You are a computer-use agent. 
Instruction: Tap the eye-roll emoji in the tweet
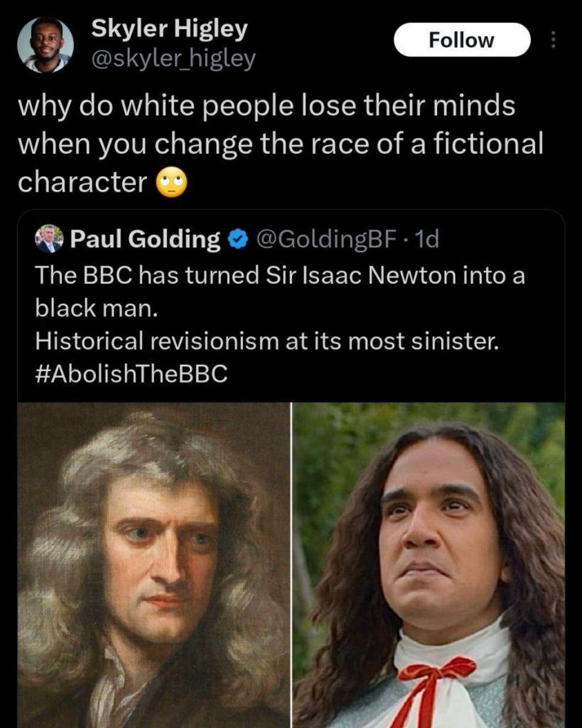tap(171, 182)
